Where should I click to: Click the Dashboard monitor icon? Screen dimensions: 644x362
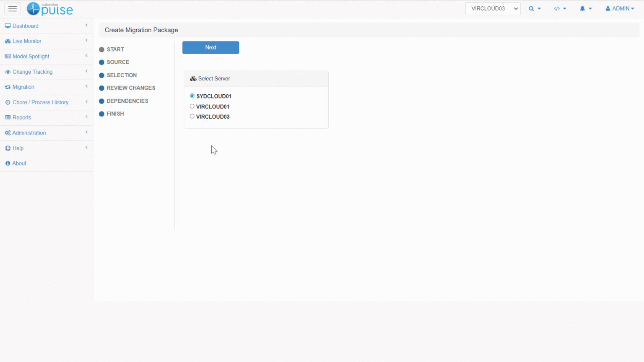[x=8, y=26]
